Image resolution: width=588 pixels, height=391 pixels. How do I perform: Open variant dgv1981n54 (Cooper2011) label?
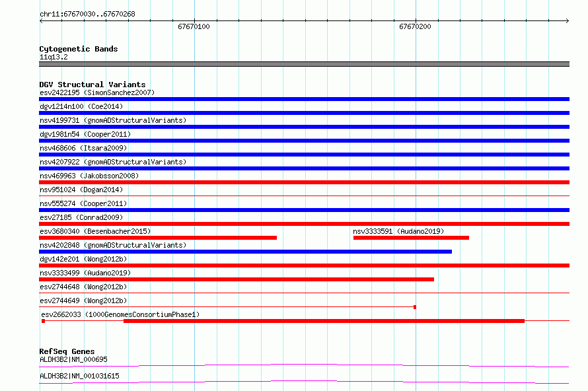click(x=85, y=134)
